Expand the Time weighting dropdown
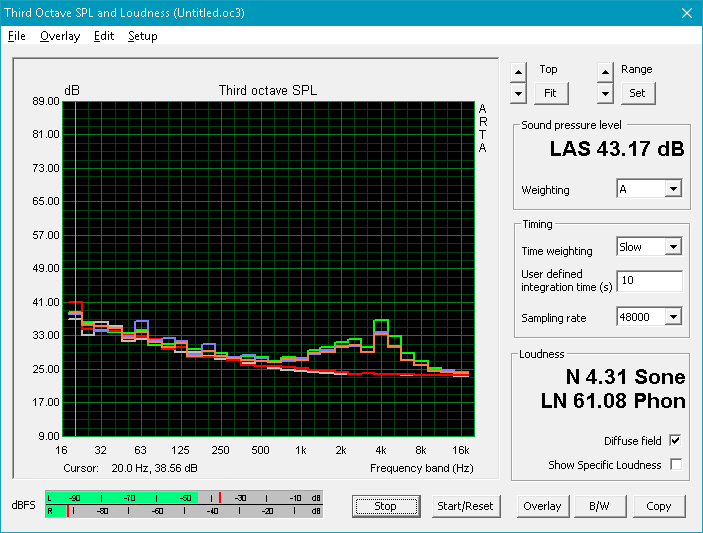703x533 pixels. point(673,247)
